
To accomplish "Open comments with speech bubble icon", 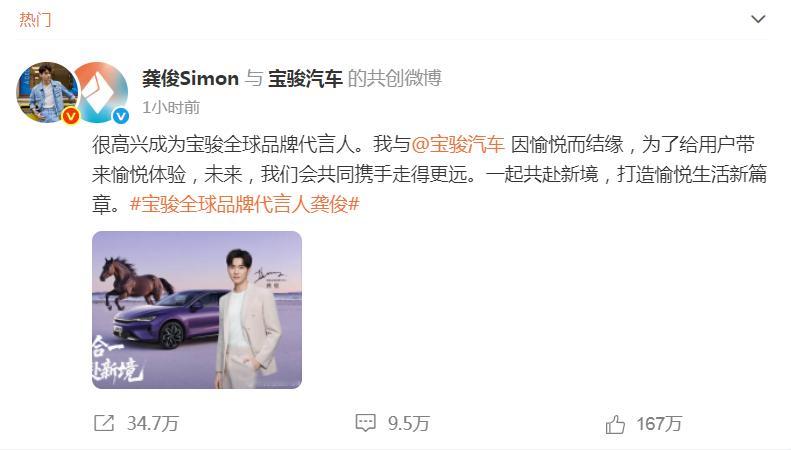I will pos(365,423).
